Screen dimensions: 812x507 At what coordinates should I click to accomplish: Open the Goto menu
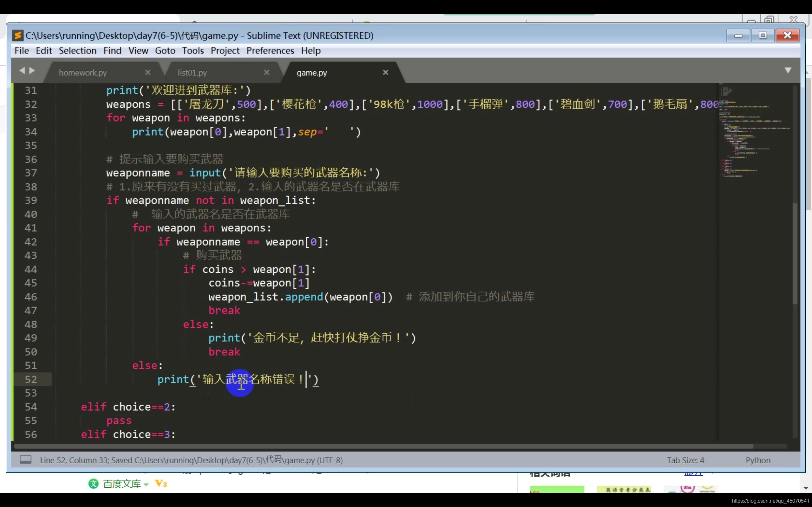(x=165, y=51)
